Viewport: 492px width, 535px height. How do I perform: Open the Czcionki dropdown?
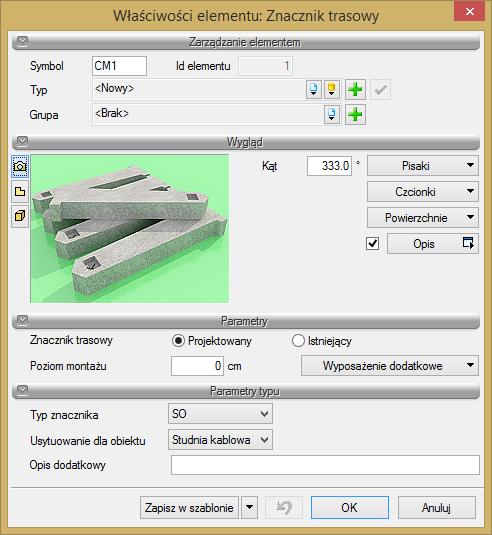[x=423, y=192]
